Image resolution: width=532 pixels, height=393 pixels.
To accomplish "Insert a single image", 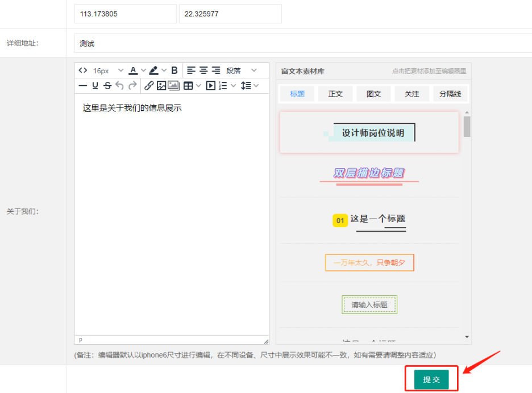I will pyautogui.click(x=161, y=86).
